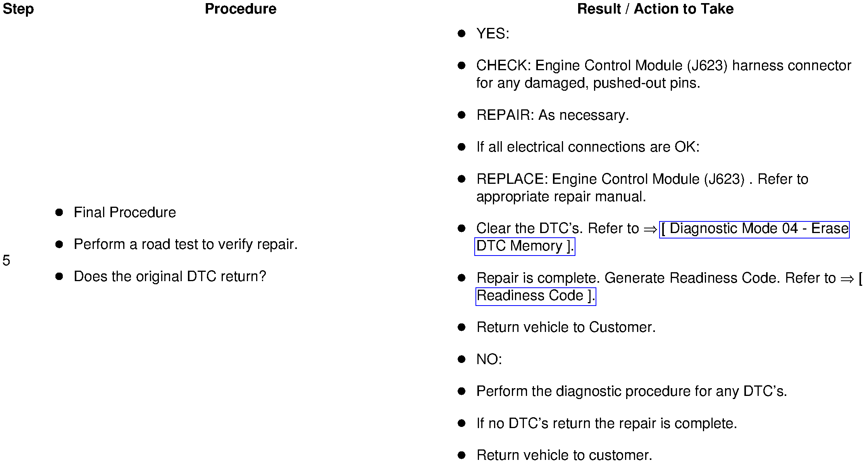Screen dimensions: 868x463
Task: Select the NO: result label
Action: coord(489,359)
